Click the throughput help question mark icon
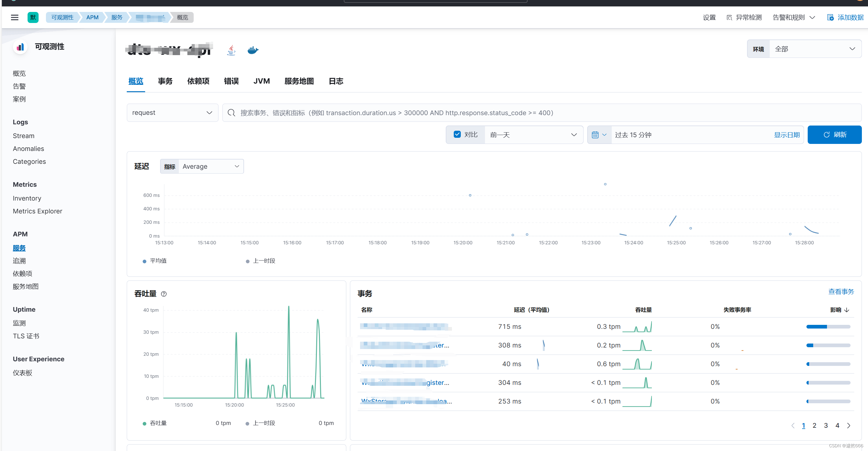The width and height of the screenshot is (868, 451). 164,294
